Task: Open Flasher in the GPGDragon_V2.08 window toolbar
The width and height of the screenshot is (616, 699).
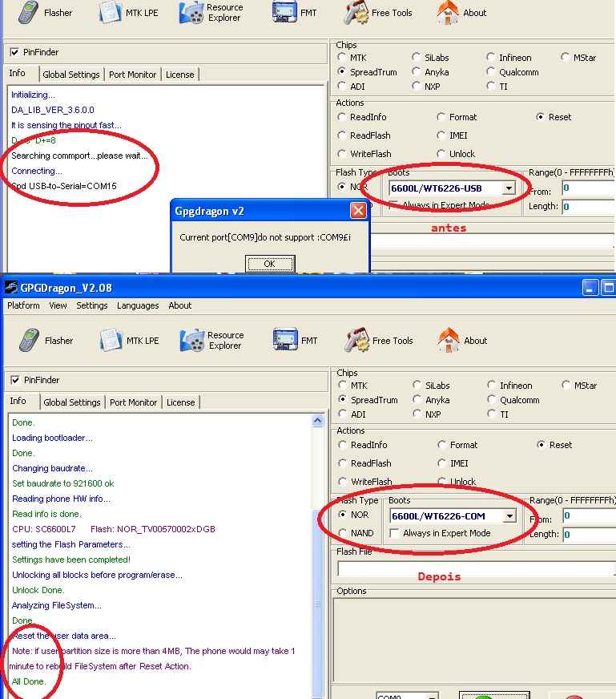Action: (x=46, y=340)
